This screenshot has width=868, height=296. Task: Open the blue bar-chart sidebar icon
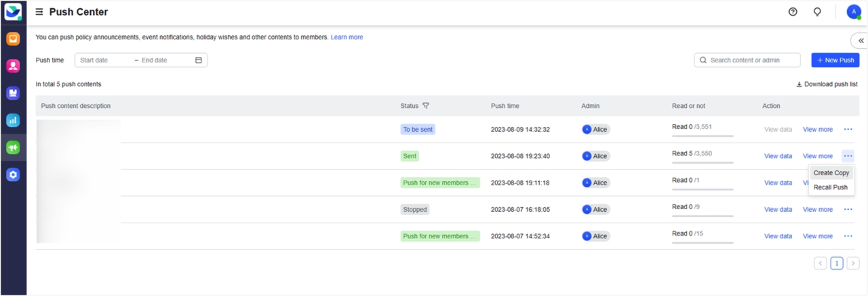[x=13, y=120]
